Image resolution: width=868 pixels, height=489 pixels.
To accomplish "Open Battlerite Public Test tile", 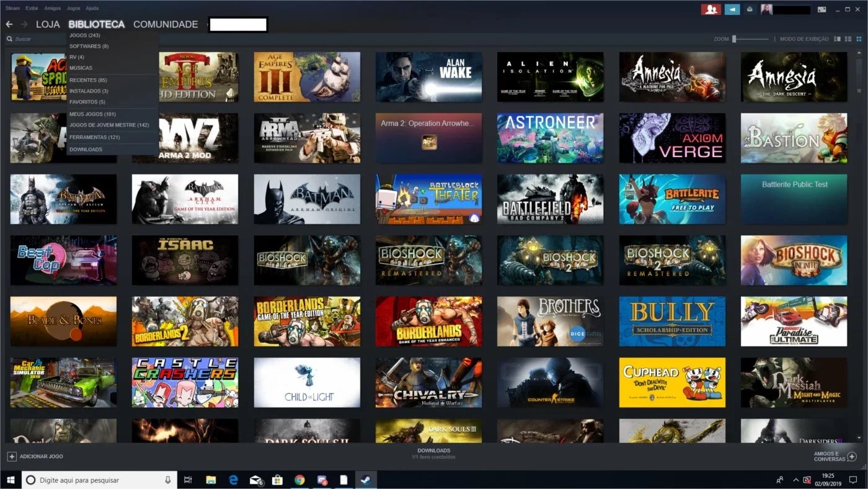I will click(x=794, y=199).
